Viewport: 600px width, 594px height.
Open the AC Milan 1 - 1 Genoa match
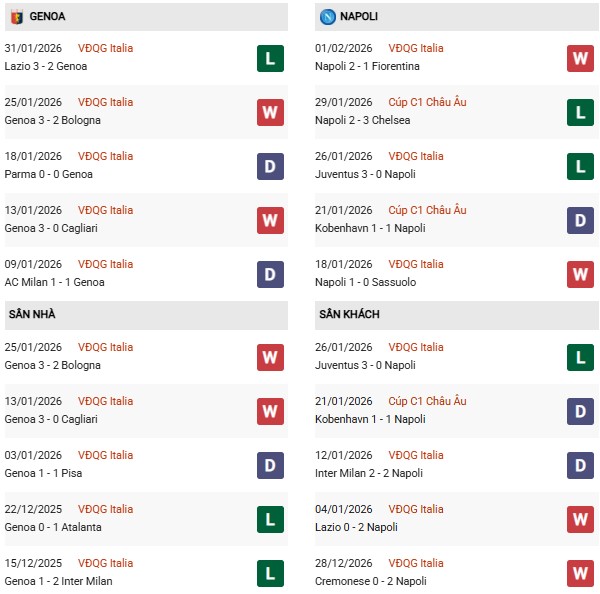click(x=55, y=282)
